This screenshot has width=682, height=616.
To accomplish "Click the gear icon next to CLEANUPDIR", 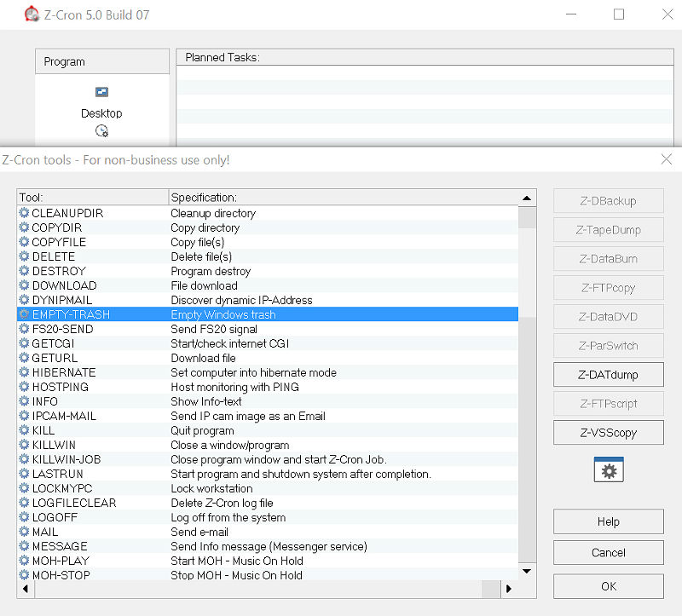I will click(x=24, y=213).
